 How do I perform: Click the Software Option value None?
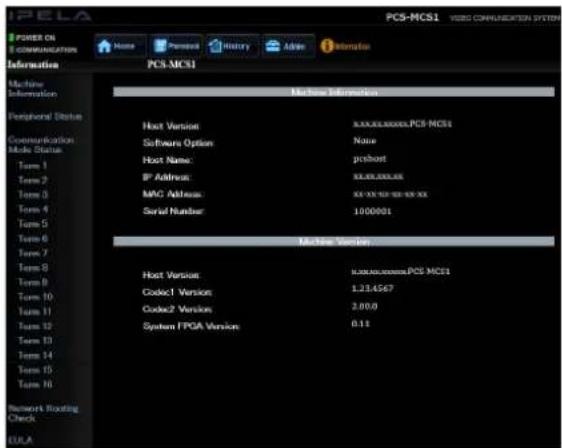(x=365, y=141)
